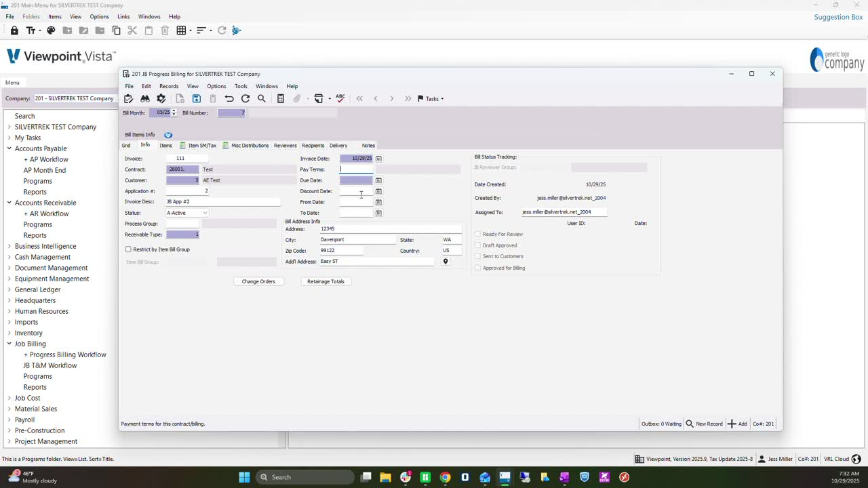Open the gear settings icon in billing toolbar
Image resolution: width=868 pixels, height=488 pixels.
(161, 99)
